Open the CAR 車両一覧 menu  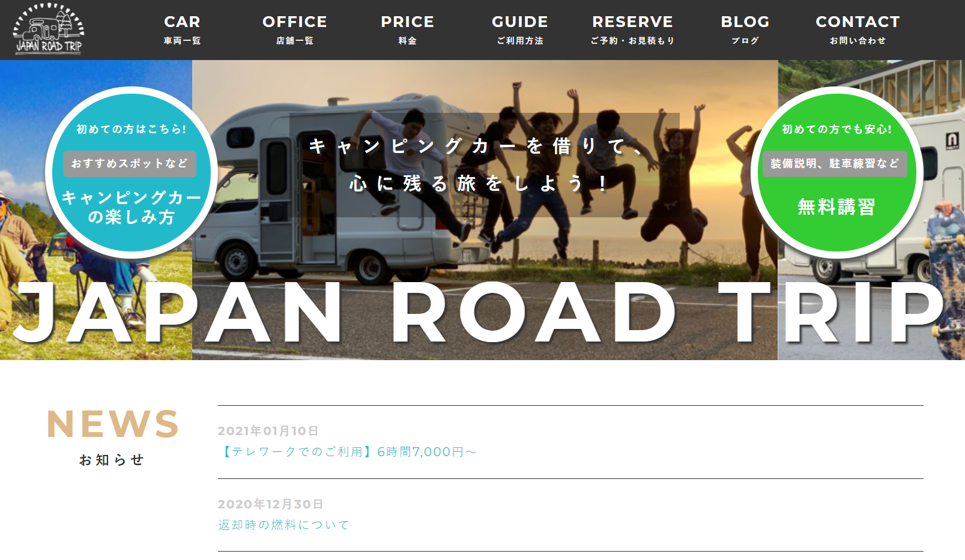click(x=182, y=29)
